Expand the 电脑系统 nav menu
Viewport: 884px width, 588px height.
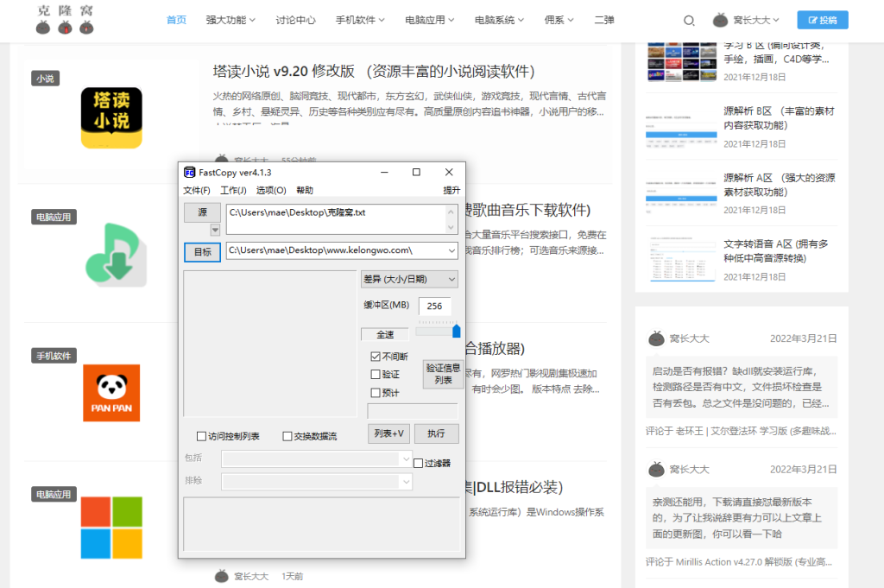(499, 21)
